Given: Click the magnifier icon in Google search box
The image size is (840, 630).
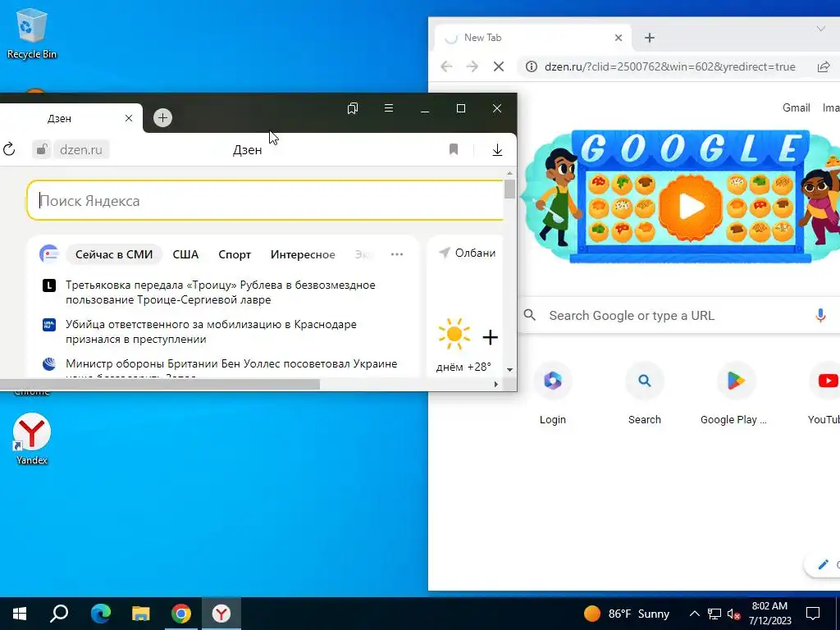Looking at the screenshot, I should tap(529, 315).
